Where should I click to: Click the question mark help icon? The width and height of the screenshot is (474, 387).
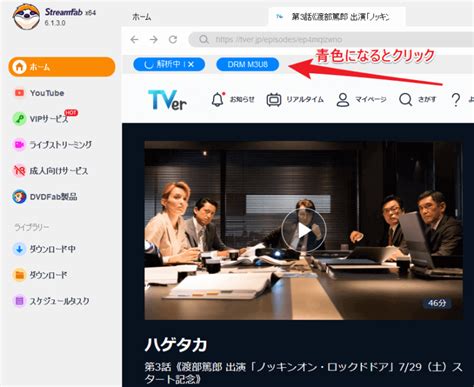pos(456,99)
